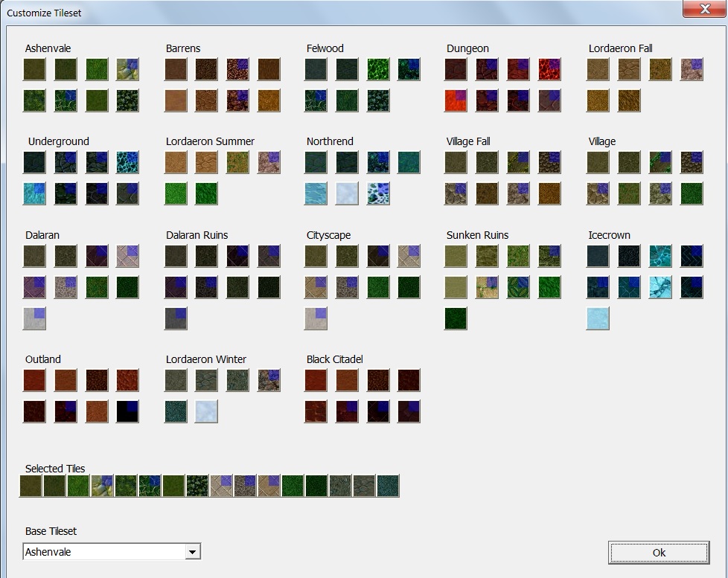Click the last teal tile in Selected Tiles
Image resolution: width=728 pixels, height=578 pixels.
click(x=388, y=486)
